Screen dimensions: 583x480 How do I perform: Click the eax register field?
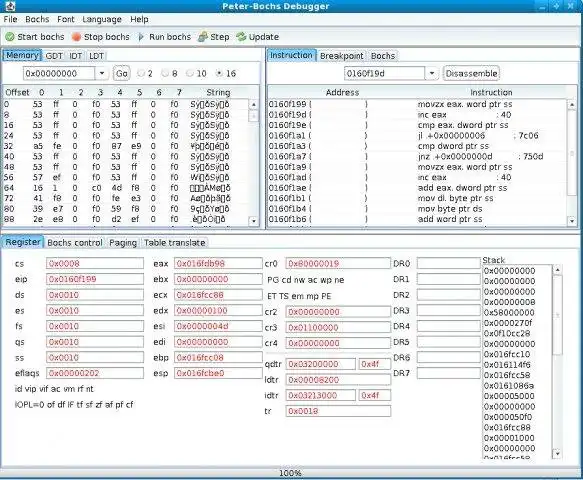[x=218, y=264]
